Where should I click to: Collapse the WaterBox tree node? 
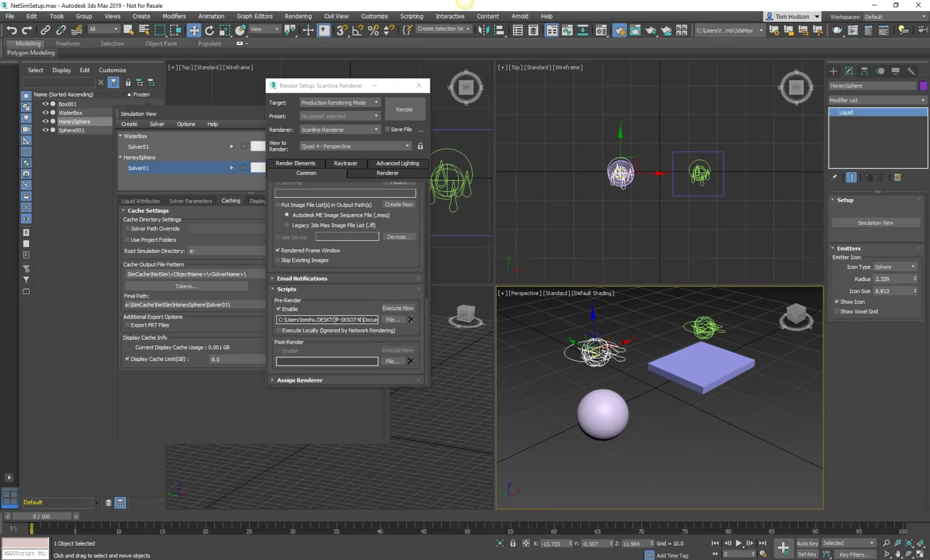(x=120, y=136)
